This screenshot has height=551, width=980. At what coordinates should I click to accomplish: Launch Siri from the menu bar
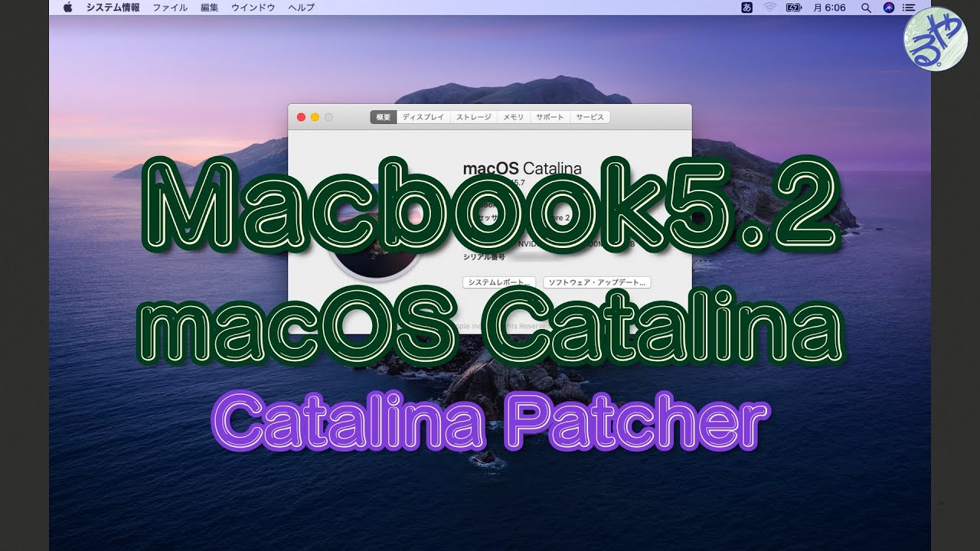pos(888,8)
